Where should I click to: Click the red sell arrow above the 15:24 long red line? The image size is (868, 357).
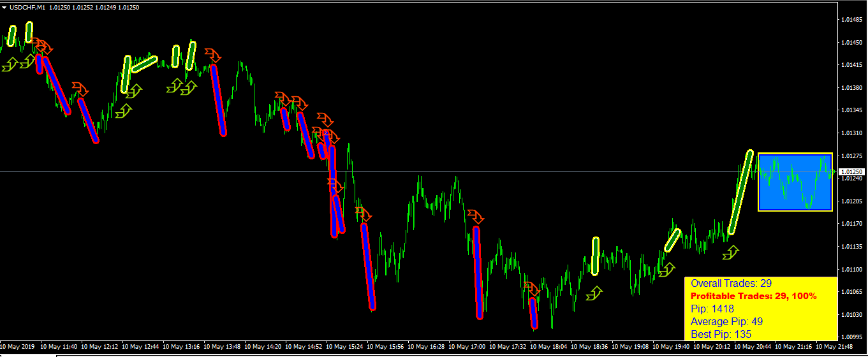pos(364,214)
